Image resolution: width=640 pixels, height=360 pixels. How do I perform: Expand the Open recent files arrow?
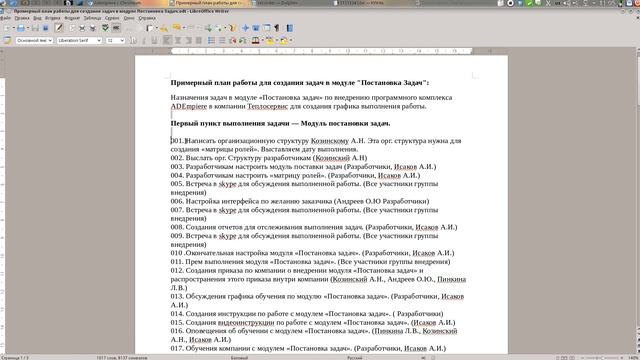pyautogui.click(x=27, y=28)
